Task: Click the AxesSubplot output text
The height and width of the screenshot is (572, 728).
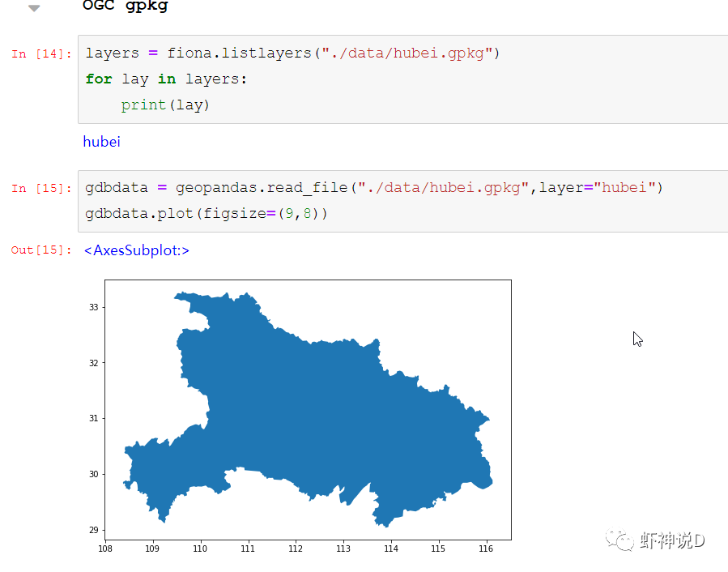Action: click(136, 250)
